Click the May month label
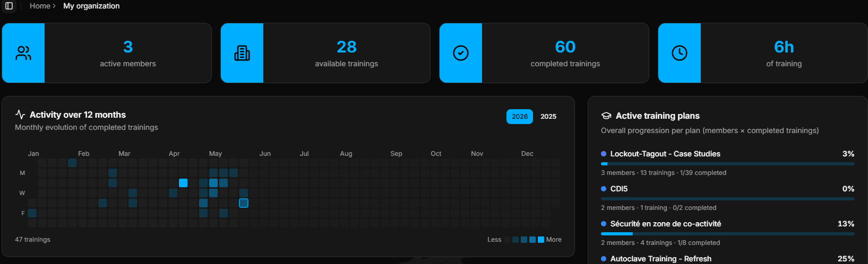868x264 pixels. point(216,154)
